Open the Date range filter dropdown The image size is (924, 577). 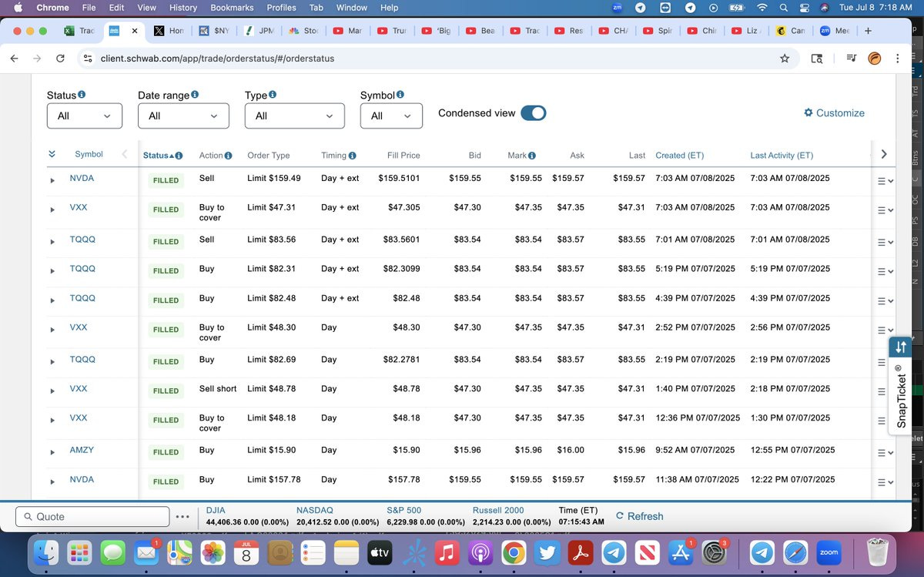pyautogui.click(x=183, y=116)
